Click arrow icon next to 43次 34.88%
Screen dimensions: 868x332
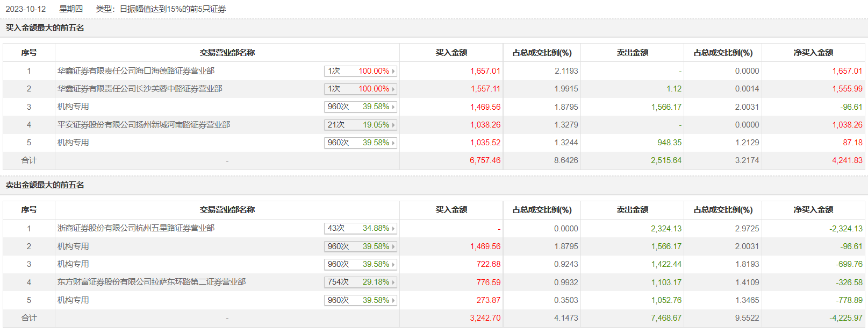point(393,228)
